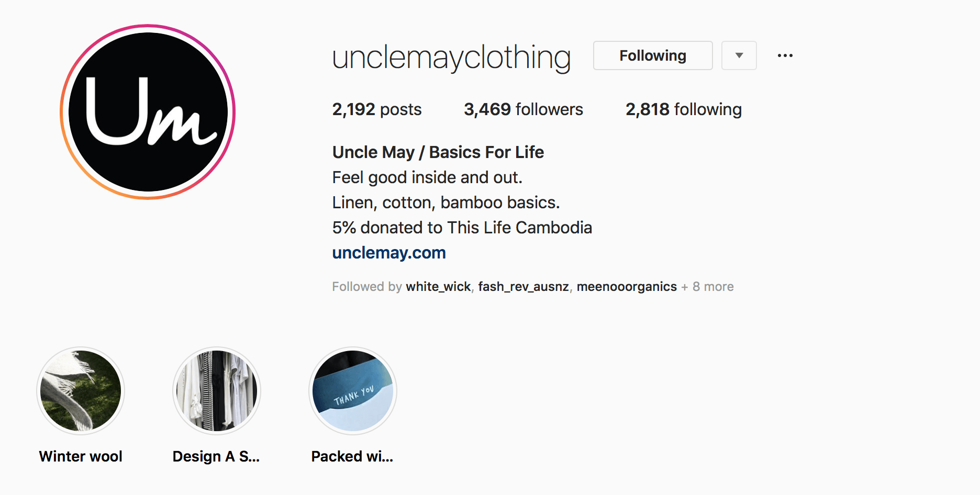View white_wick's profile
The height and width of the screenshot is (495, 980).
point(438,286)
